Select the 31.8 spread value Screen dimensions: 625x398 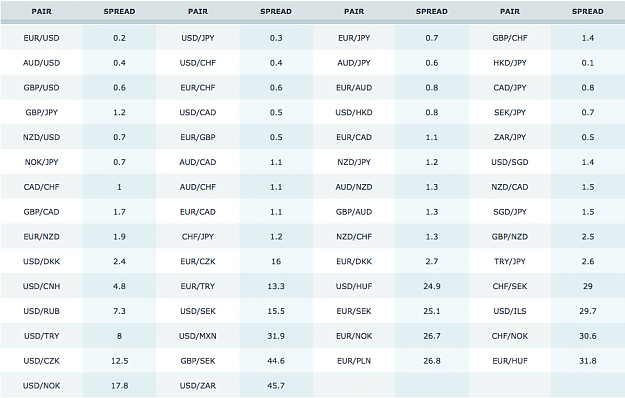588,361
